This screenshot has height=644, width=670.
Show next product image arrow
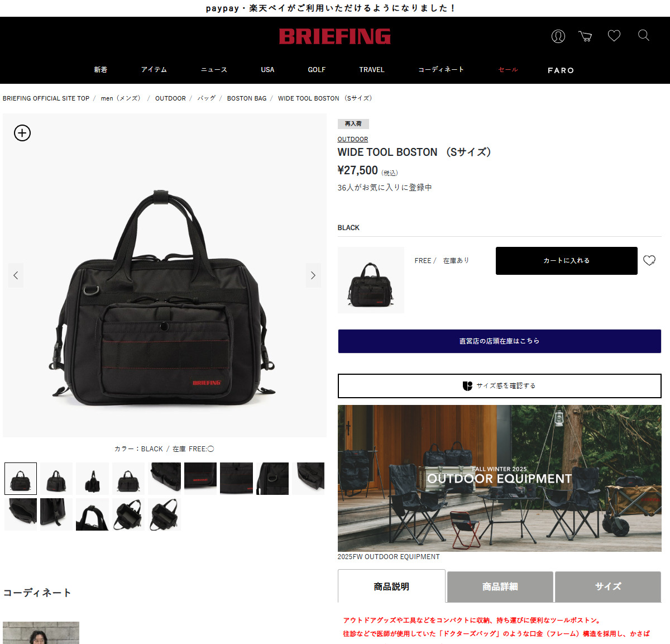point(313,275)
